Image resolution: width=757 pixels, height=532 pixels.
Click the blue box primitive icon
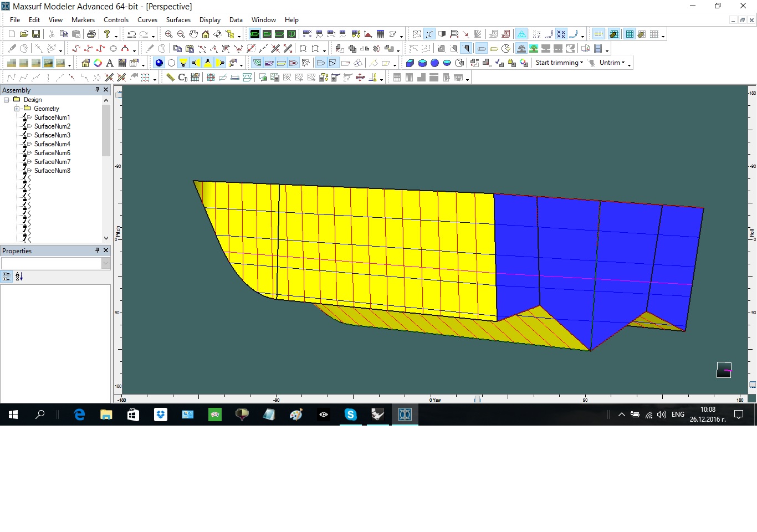[410, 63]
